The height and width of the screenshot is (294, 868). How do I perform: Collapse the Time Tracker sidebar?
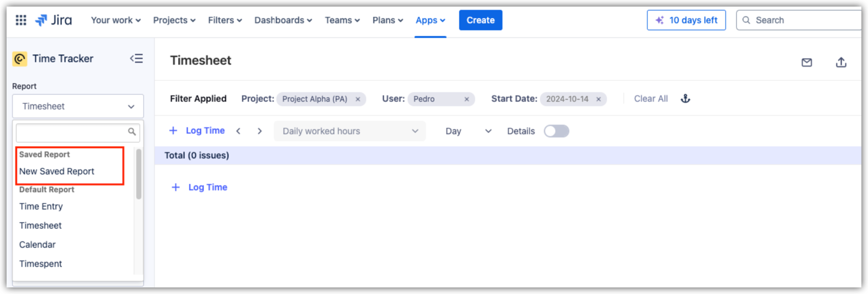136,59
